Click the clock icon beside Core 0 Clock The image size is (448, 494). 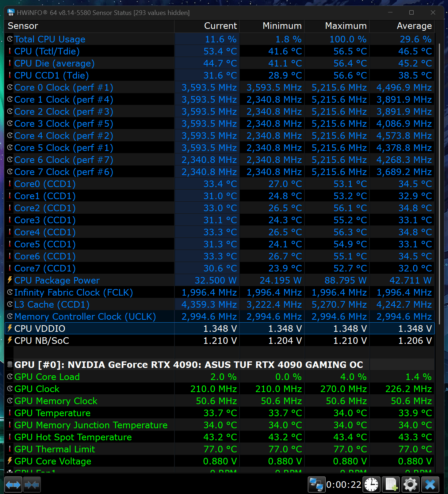tap(10, 87)
